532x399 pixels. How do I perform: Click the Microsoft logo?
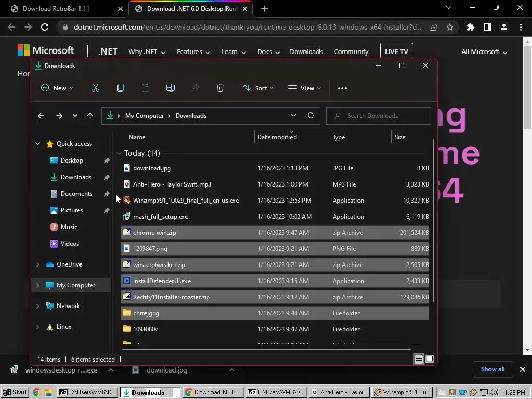(x=46, y=50)
